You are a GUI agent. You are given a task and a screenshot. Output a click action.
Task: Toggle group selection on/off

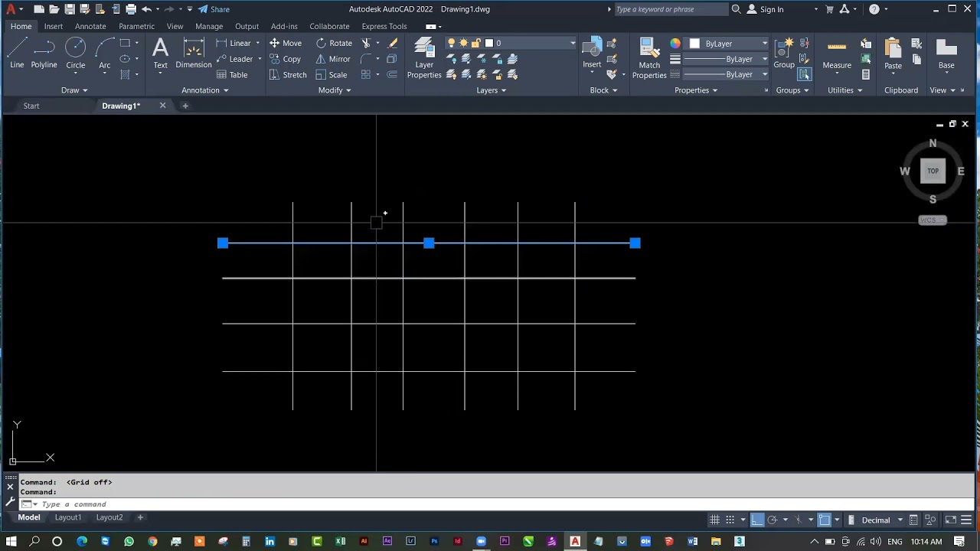804,75
